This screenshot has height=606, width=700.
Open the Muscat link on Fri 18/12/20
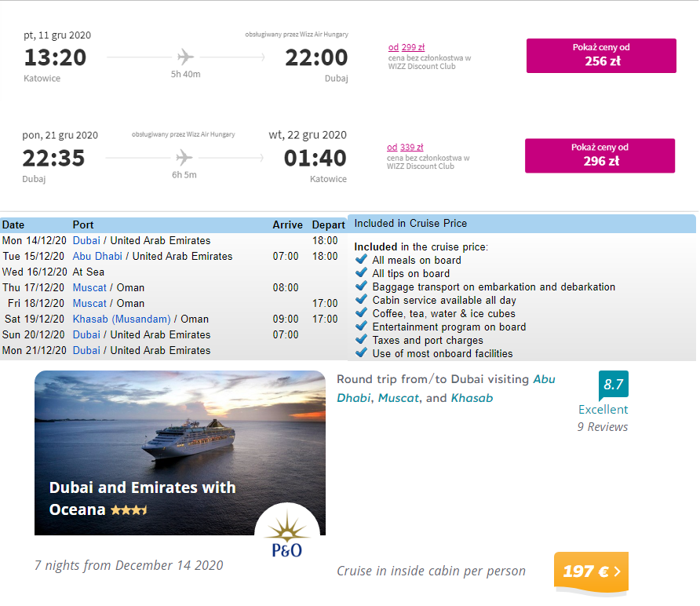[89, 303]
